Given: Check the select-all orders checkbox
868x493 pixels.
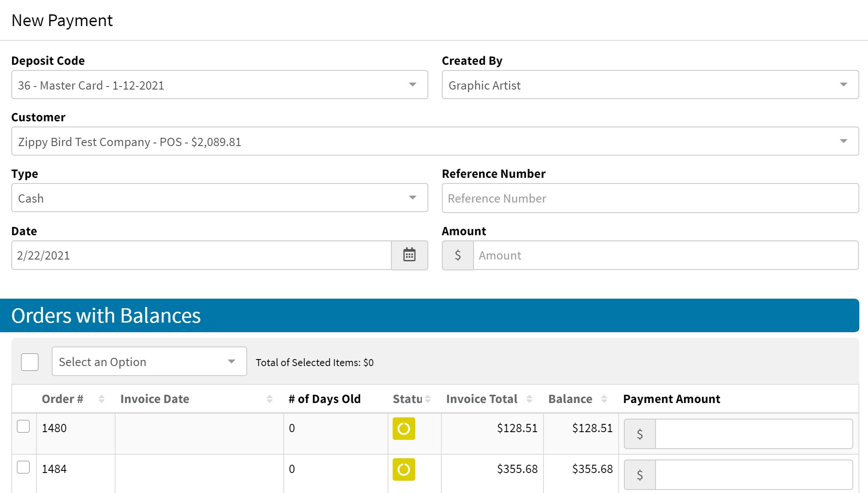Looking at the screenshot, I should pos(30,362).
